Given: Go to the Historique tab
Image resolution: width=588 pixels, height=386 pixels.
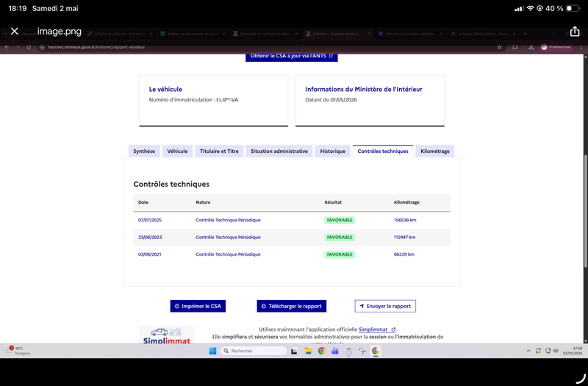Looking at the screenshot, I should click(x=333, y=151).
